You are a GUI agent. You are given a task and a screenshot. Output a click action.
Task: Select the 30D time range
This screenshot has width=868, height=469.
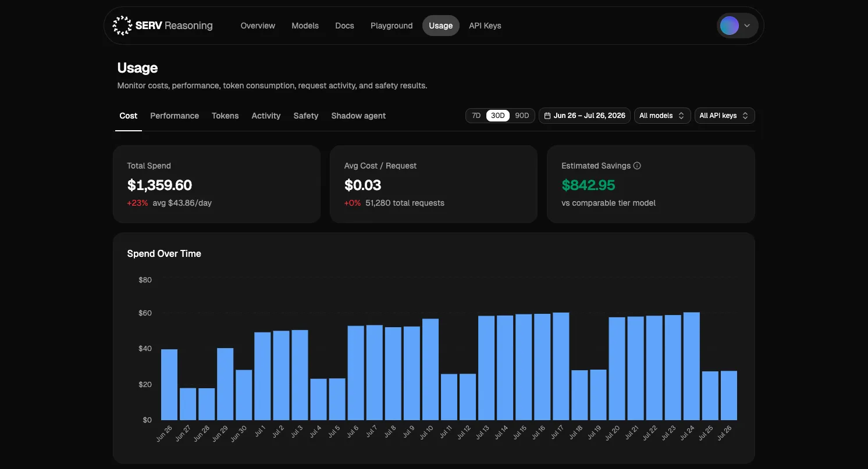498,116
